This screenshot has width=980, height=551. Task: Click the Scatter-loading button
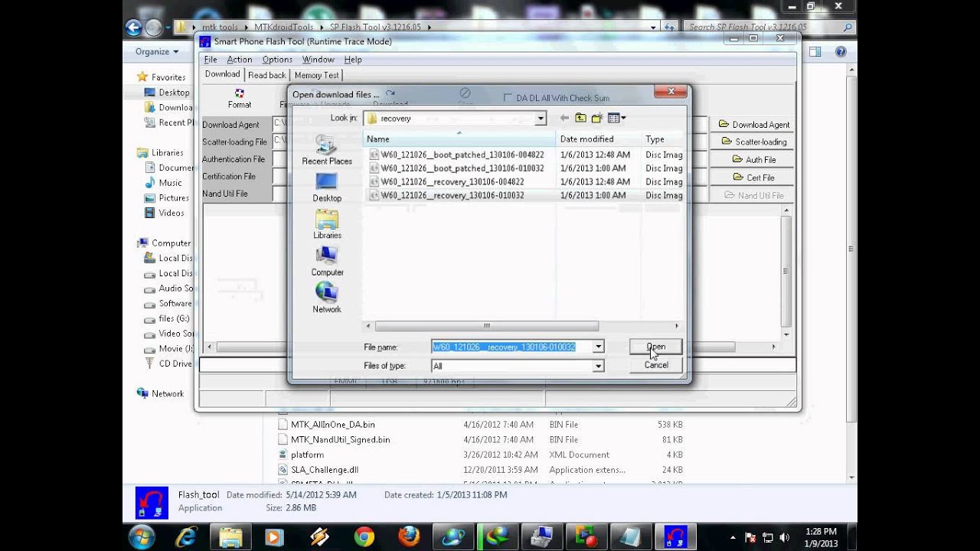coord(753,142)
